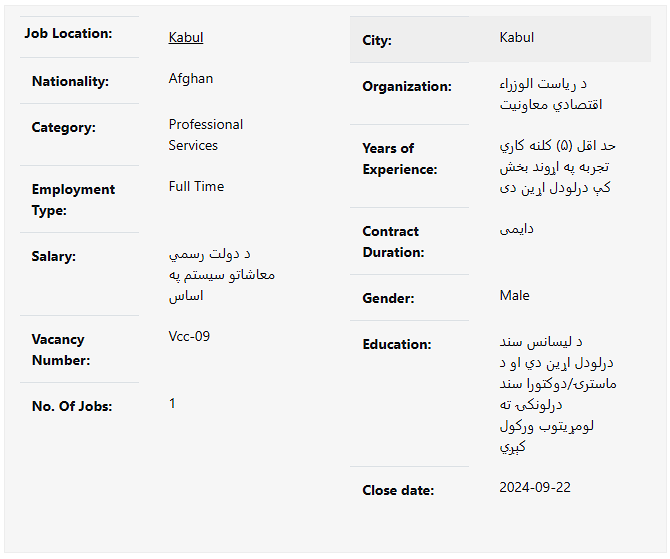Click the number of jobs value 1
This screenshot has height=559, width=670.
[172, 404]
